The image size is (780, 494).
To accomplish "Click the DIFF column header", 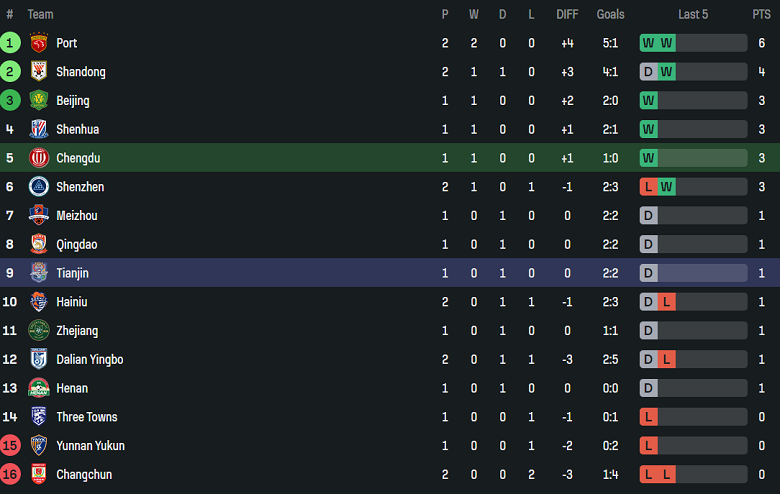I will pos(567,14).
